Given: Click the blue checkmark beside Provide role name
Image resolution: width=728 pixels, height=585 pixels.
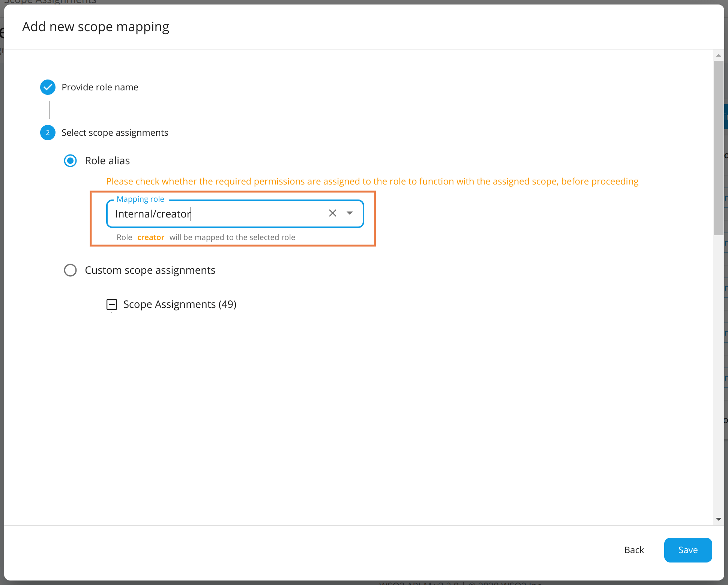Looking at the screenshot, I should (x=48, y=87).
